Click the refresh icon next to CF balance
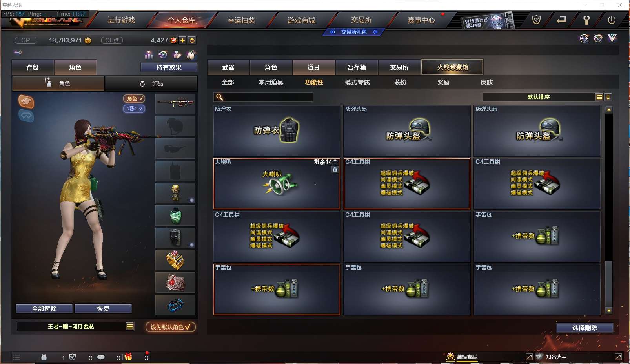Screen dimensions: 630x364 pyautogui.click(x=192, y=40)
